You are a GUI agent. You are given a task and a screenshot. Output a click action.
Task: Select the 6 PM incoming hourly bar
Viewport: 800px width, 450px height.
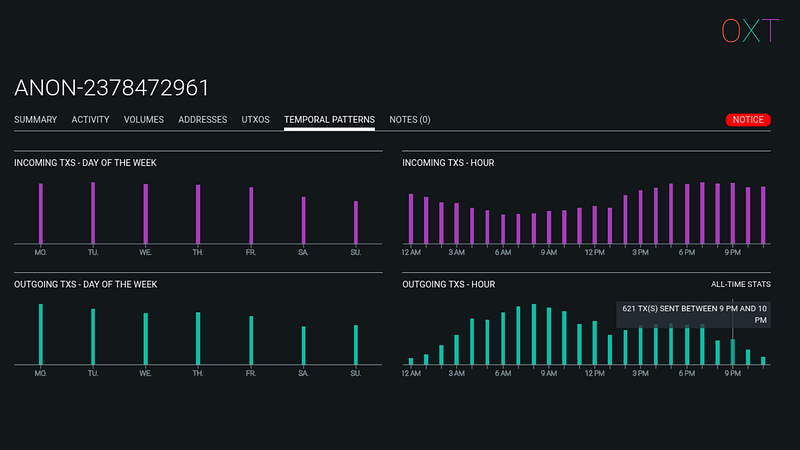click(x=686, y=213)
